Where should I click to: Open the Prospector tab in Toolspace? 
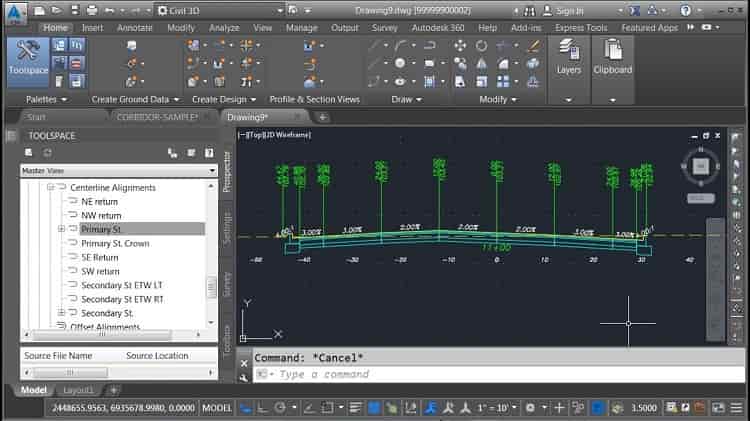pos(227,172)
